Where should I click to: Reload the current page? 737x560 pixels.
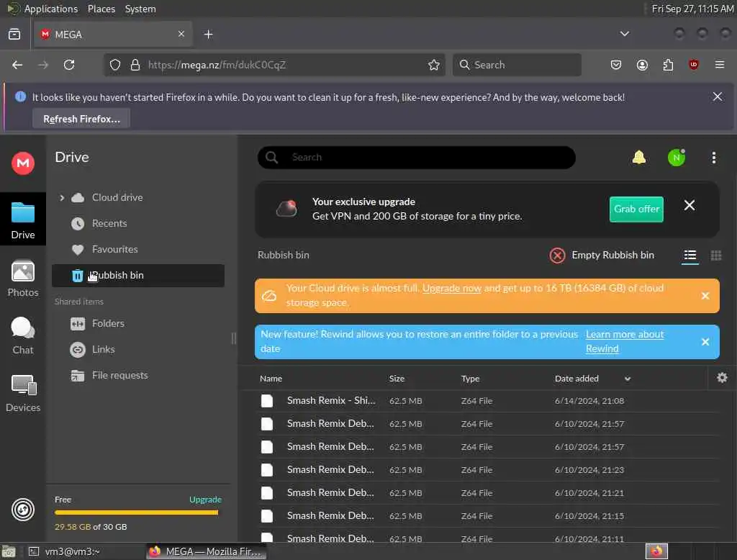coord(69,65)
